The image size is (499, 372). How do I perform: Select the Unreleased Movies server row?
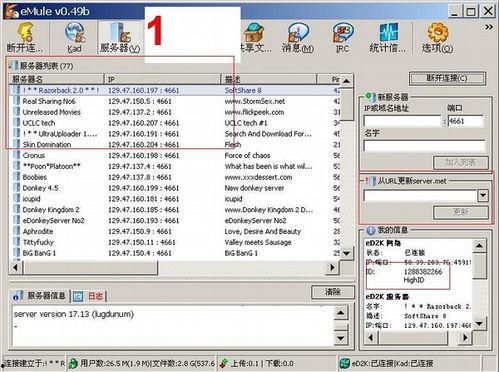pos(175,112)
